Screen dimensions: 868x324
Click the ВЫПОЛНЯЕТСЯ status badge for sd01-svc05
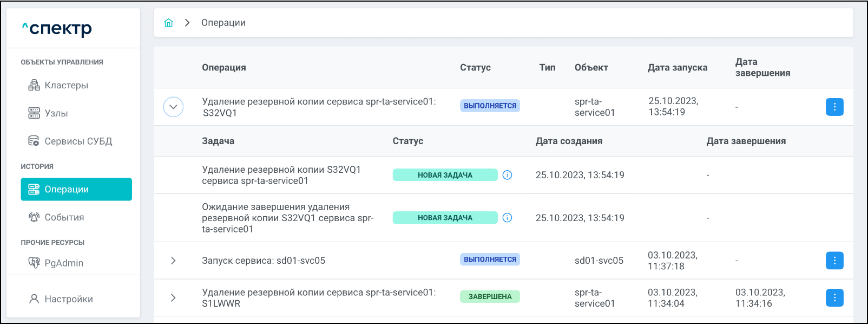[490, 260]
